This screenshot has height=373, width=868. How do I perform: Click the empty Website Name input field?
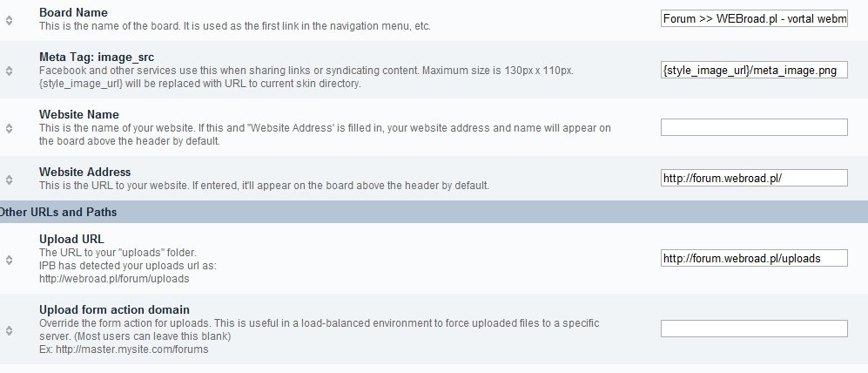coord(754,127)
